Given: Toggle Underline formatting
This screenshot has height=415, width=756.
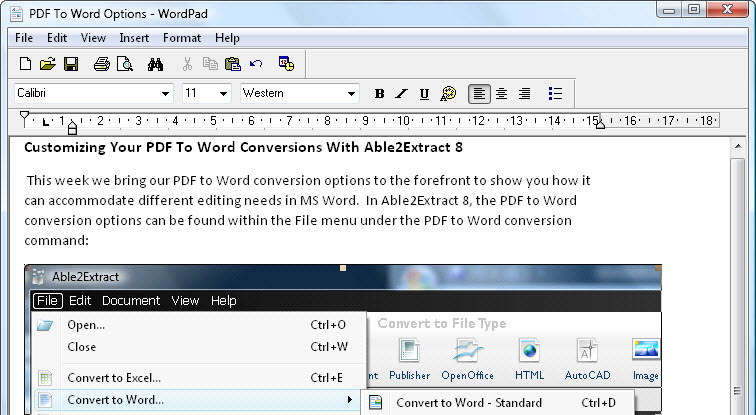Looking at the screenshot, I should tap(424, 94).
